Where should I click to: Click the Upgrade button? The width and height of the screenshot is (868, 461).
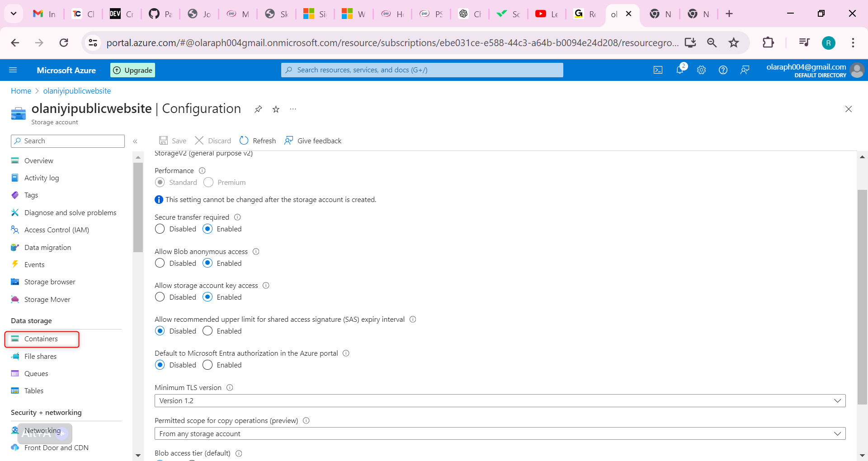[x=132, y=70]
